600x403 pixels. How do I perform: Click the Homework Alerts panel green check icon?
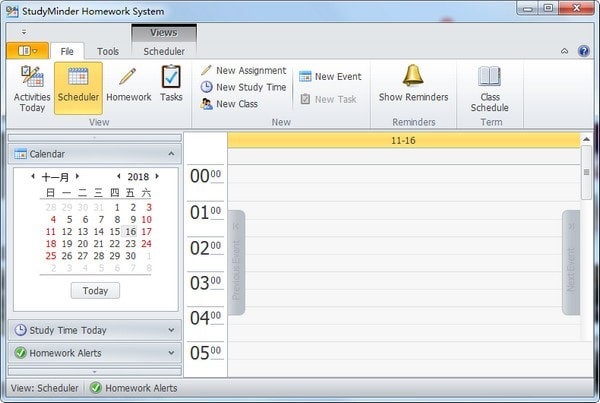[x=20, y=352]
